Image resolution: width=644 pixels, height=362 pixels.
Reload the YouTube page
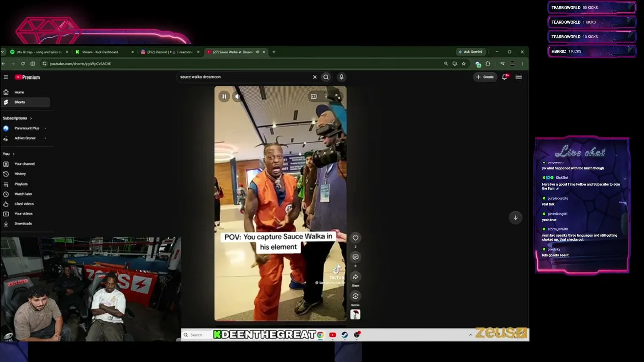(x=23, y=64)
